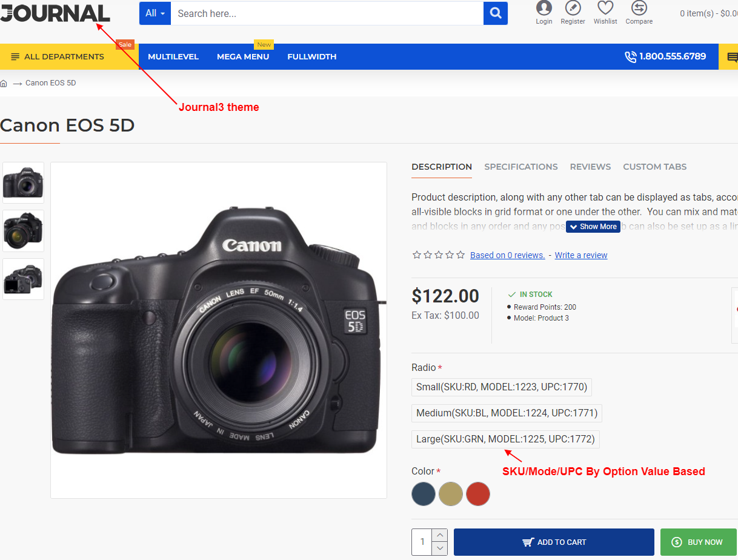Click the search input field
Viewport: 738px width, 560px height.
point(327,13)
